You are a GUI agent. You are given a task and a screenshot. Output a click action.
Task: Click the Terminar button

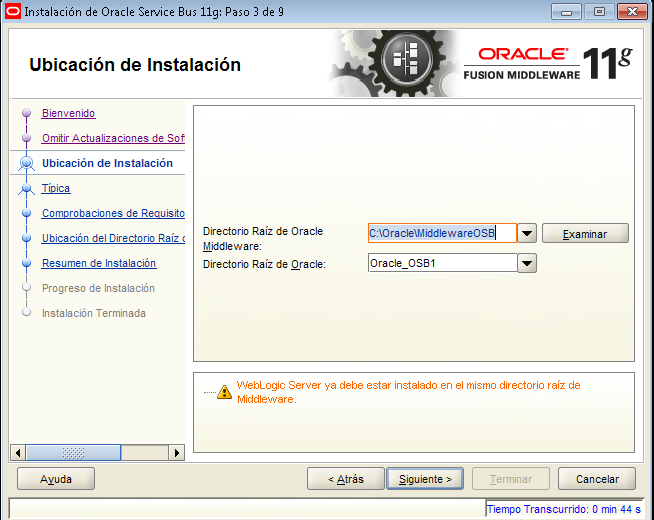point(511,479)
